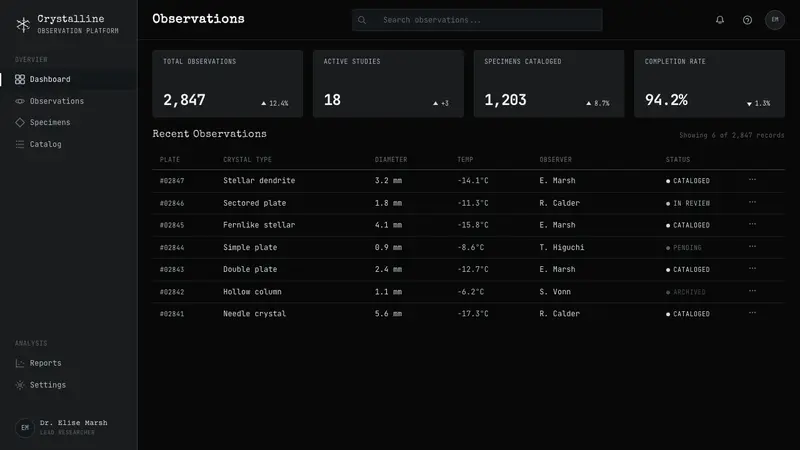This screenshot has height=450, width=800.
Task: Sort by the Observer column header
Action: pyautogui.click(x=556, y=160)
